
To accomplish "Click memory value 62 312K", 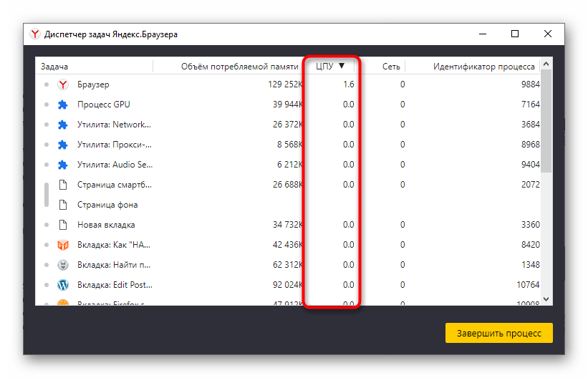I will (x=288, y=265).
